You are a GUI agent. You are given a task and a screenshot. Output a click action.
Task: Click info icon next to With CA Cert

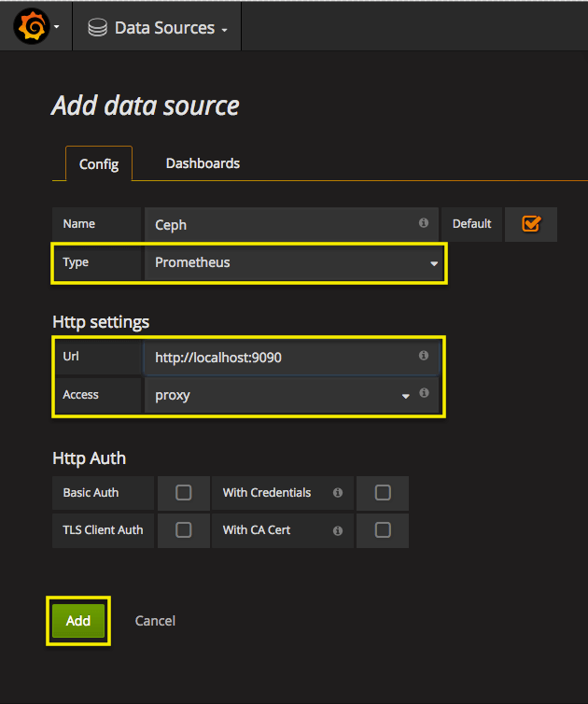pos(338,529)
